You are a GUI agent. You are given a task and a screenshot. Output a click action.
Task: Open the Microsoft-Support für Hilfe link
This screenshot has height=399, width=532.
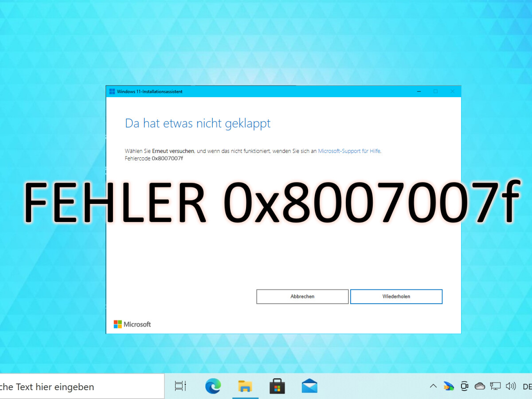(348, 151)
